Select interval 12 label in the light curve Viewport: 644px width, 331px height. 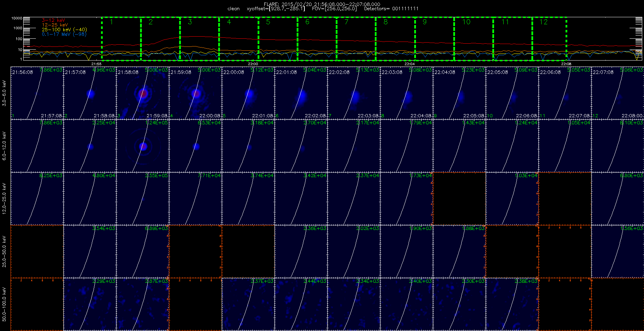click(544, 22)
